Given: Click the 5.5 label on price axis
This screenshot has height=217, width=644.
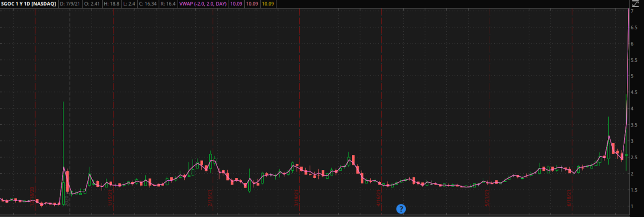Looking at the screenshot, I should click(634, 60).
